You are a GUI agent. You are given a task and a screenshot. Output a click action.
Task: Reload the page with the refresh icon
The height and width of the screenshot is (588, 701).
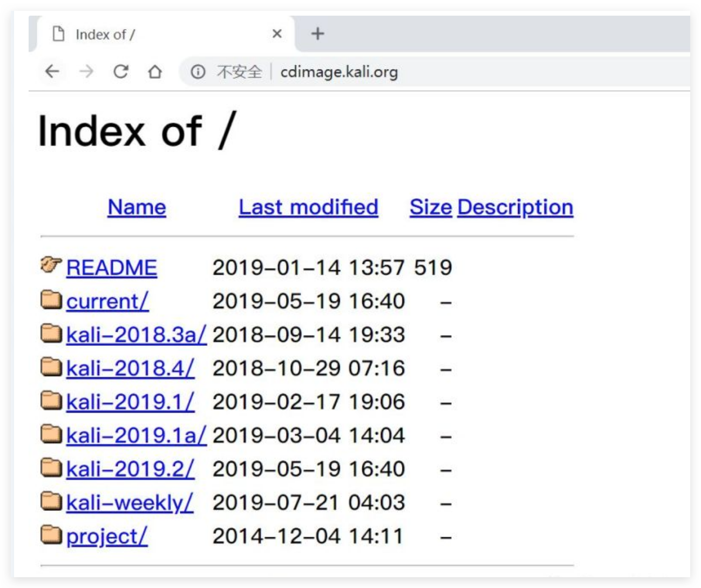pos(121,71)
